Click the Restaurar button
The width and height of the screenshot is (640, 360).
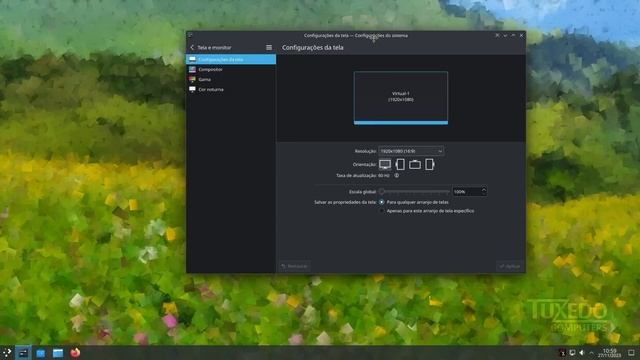(x=294, y=266)
